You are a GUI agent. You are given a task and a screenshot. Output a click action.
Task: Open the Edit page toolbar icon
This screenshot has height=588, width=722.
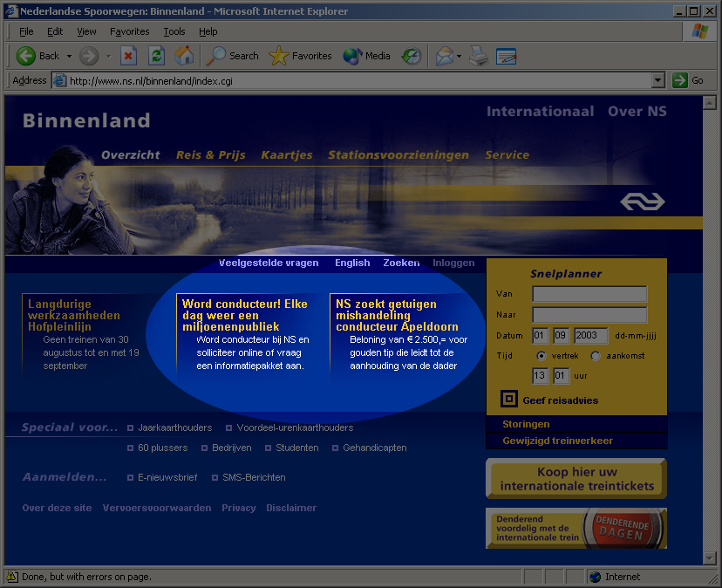coord(506,56)
